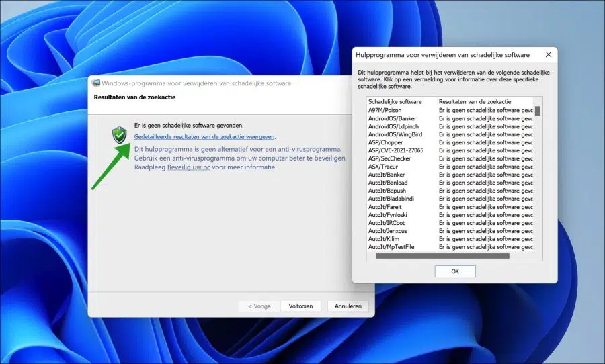Click the green shield status icon

point(119,135)
